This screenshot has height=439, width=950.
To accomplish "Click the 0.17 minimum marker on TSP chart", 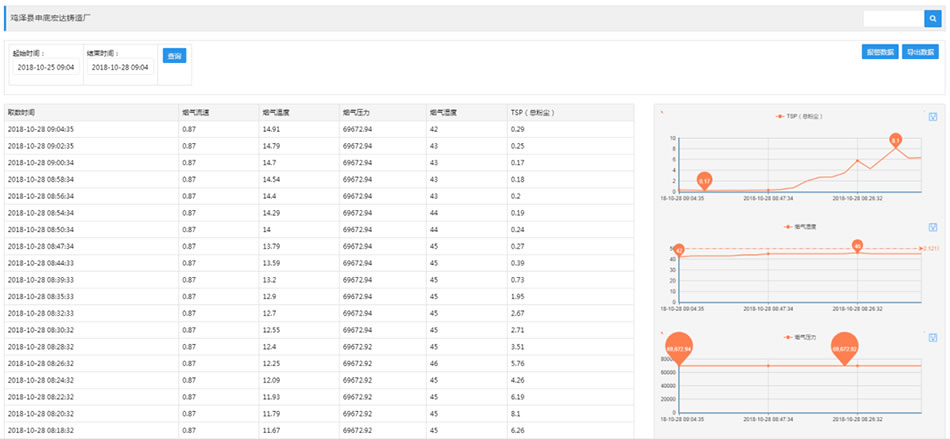I will click(704, 181).
